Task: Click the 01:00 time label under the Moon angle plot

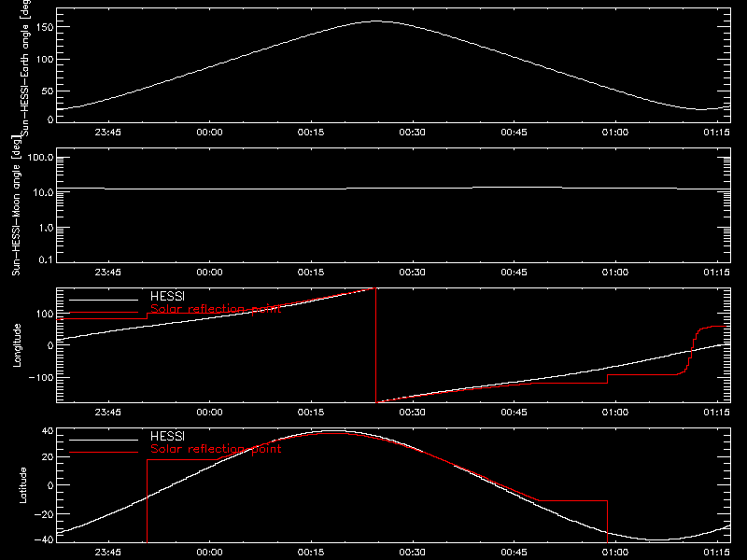Action: tap(615, 273)
